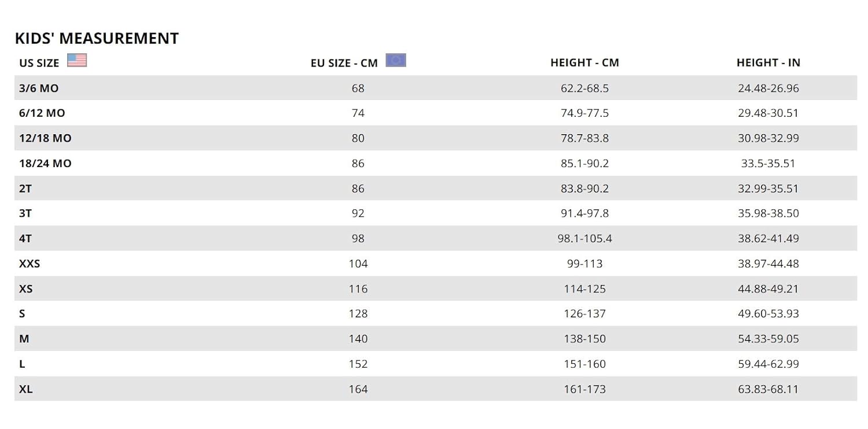Choose the 6/12 MO size label
This screenshot has width=868, height=429.
pos(42,113)
